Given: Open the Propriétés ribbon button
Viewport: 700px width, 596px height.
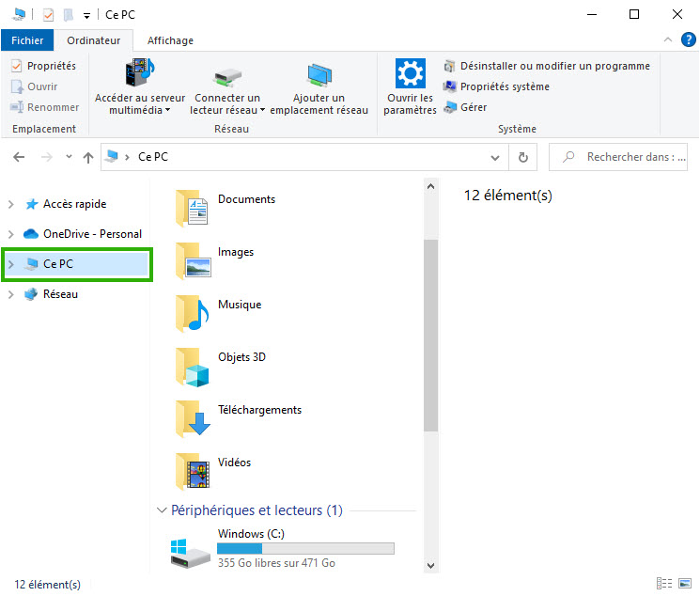Looking at the screenshot, I should [x=43, y=66].
